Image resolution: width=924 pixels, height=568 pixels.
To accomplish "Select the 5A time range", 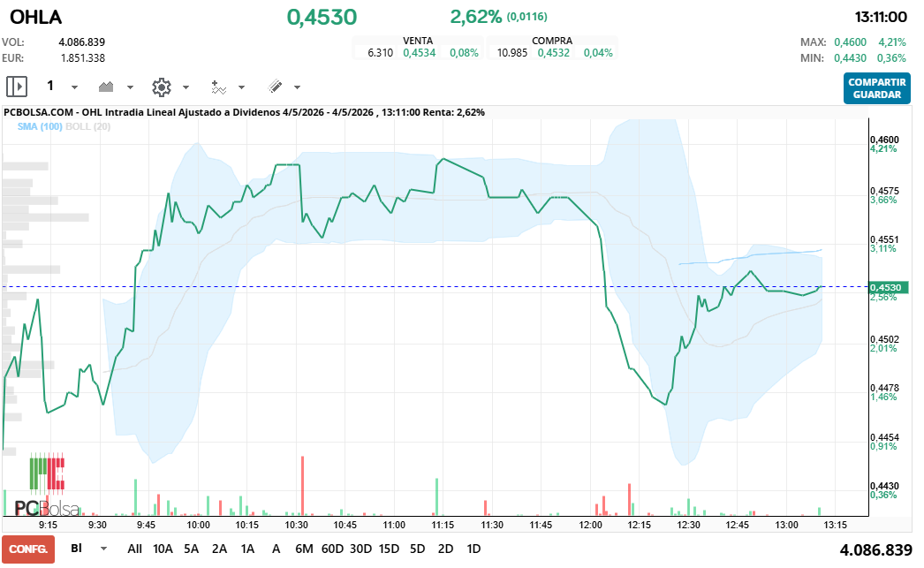I will [191, 549].
